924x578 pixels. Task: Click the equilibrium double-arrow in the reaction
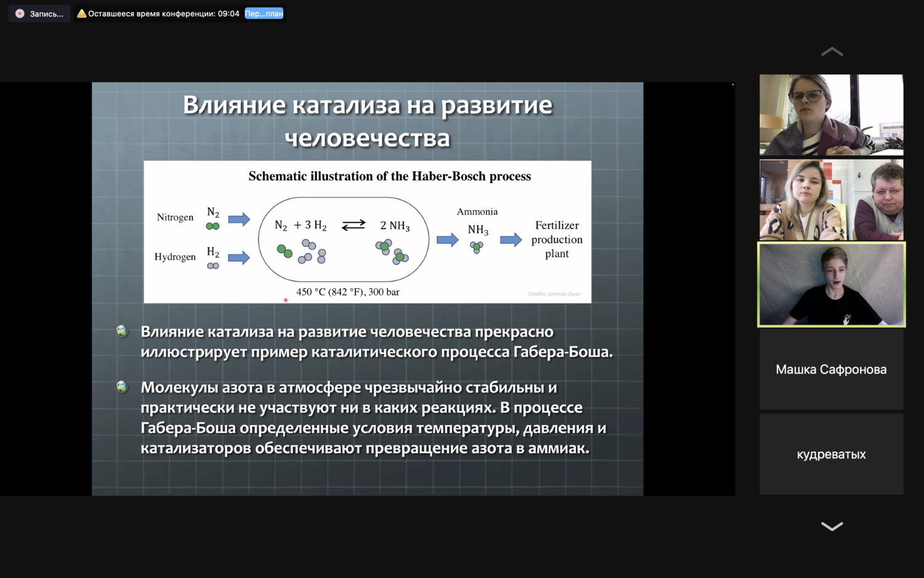[354, 225]
